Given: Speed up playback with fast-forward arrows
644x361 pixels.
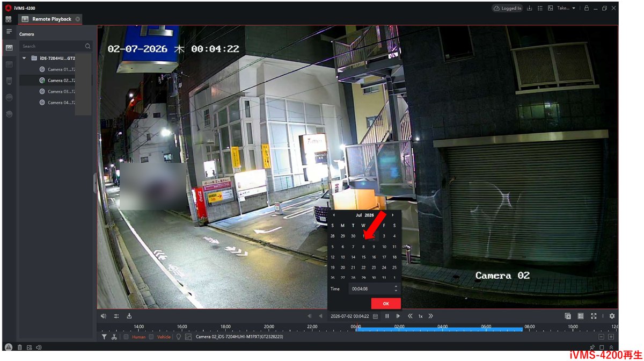Looking at the screenshot, I should pos(430,316).
